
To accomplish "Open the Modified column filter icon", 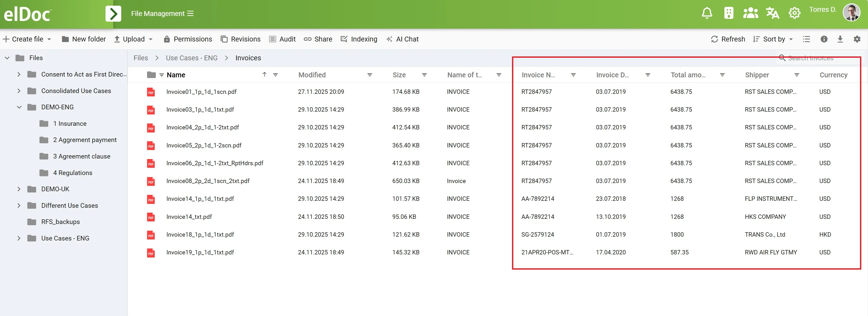I will [x=370, y=75].
